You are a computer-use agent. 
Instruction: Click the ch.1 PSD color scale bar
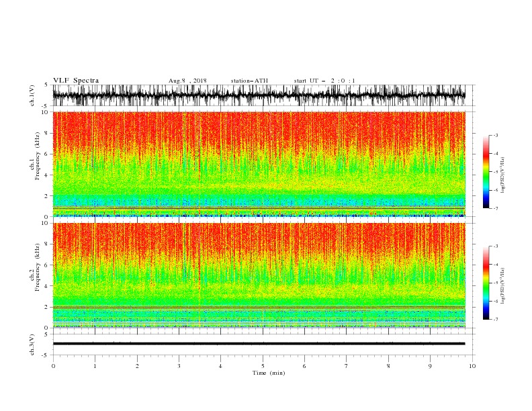click(486, 172)
